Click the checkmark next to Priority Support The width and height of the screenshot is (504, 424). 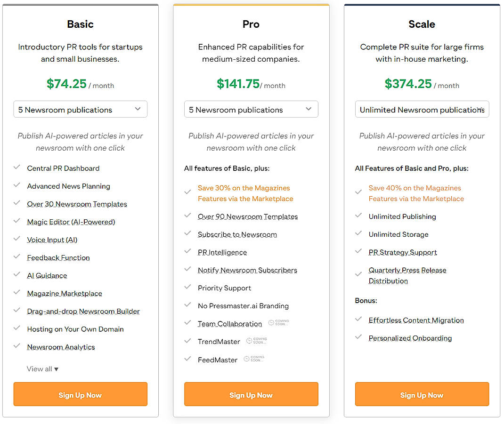(188, 288)
